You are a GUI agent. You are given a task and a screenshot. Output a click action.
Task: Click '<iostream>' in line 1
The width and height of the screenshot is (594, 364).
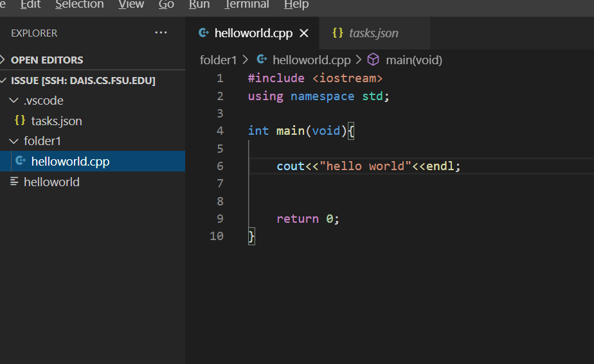coord(348,78)
